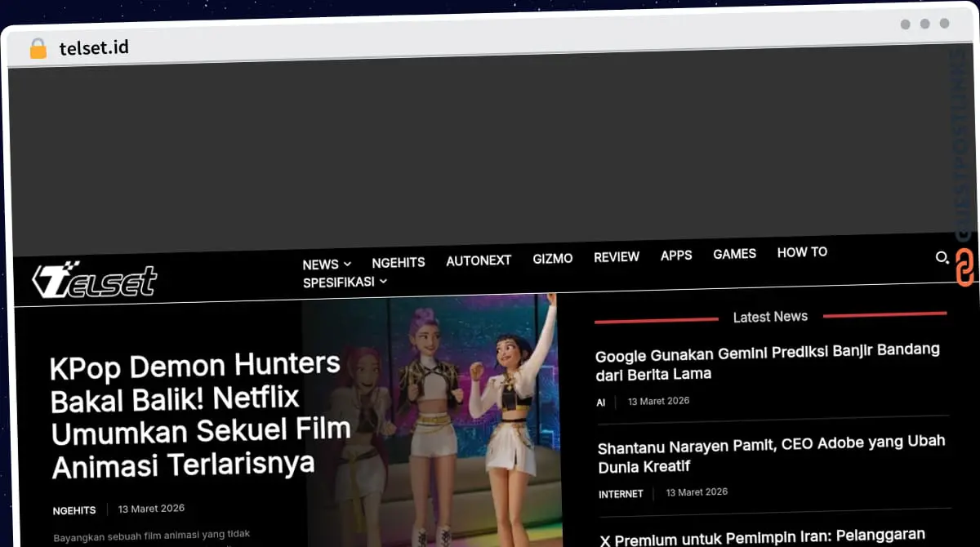
Task: Open the HOW TO section
Action: tap(802, 252)
